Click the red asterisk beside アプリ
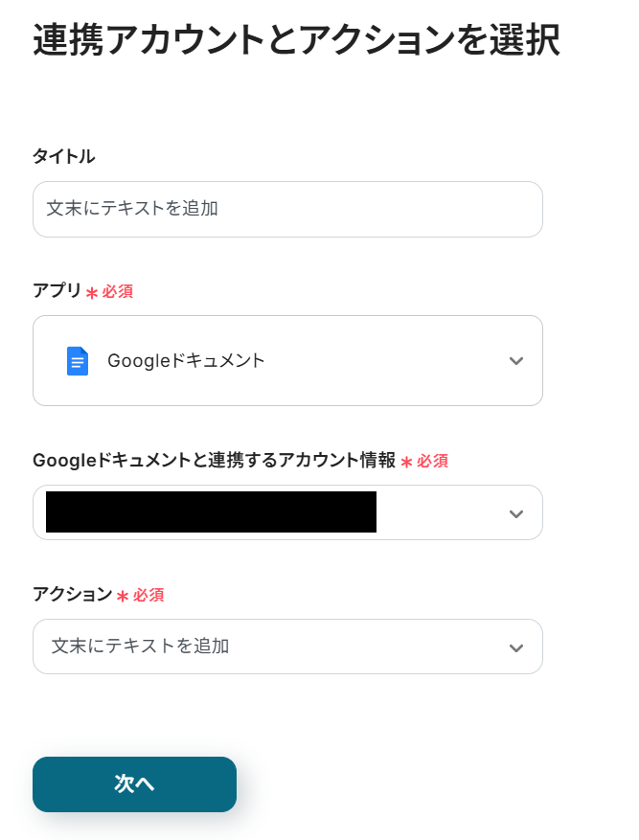 tap(92, 293)
